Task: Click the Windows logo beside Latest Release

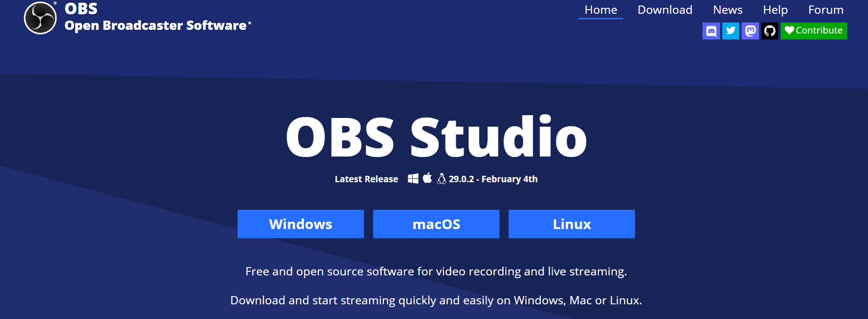Action: [413, 179]
